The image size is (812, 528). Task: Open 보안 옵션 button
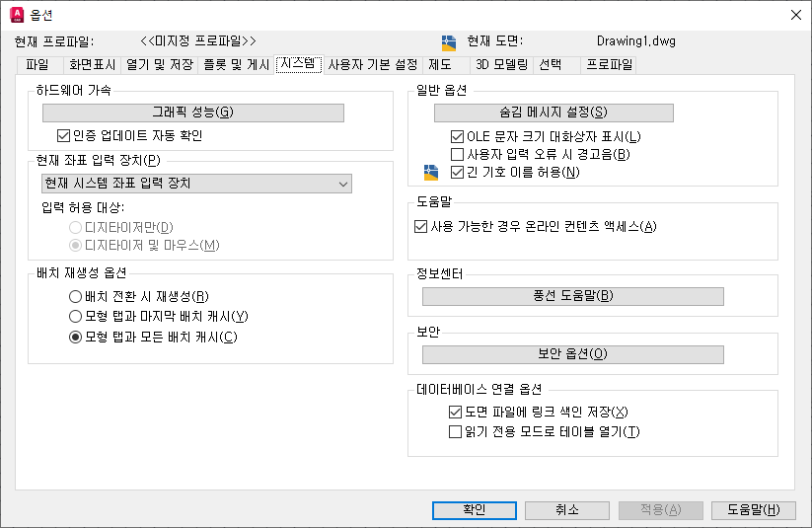point(573,354)
